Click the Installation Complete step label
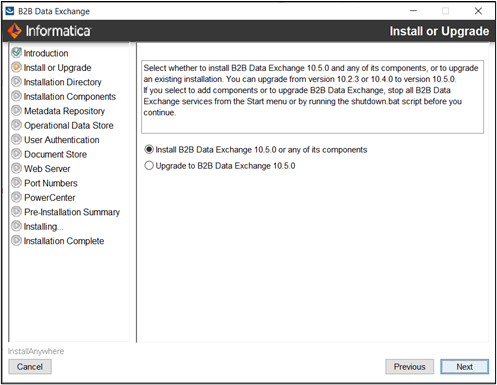497x385 pixels. (x=64, y=241)
